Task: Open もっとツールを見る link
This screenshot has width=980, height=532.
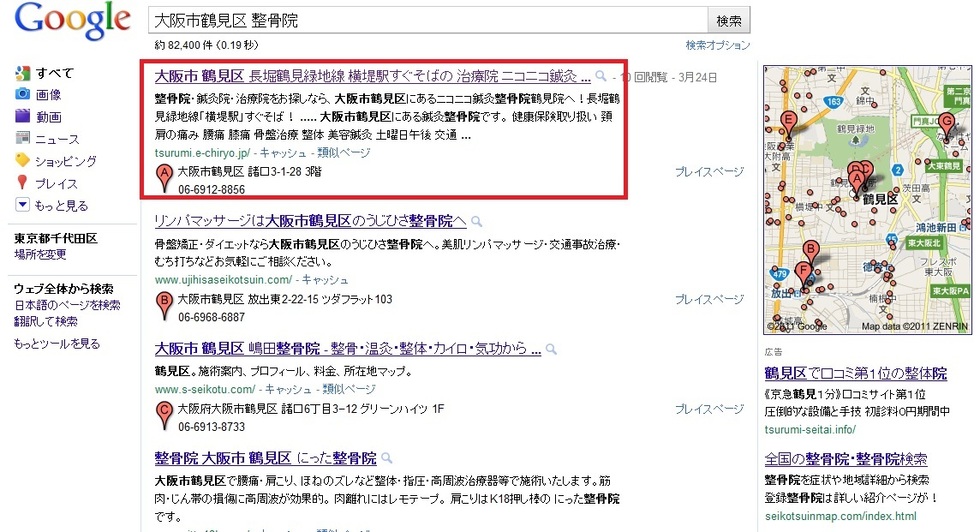Action: 57,343
